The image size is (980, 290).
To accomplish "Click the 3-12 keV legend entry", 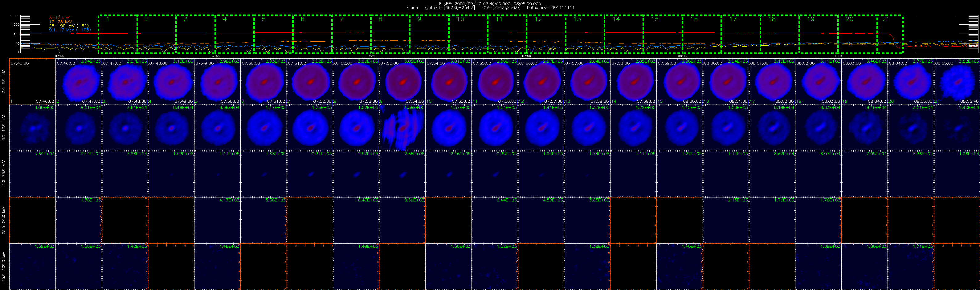I will point(59,18).
